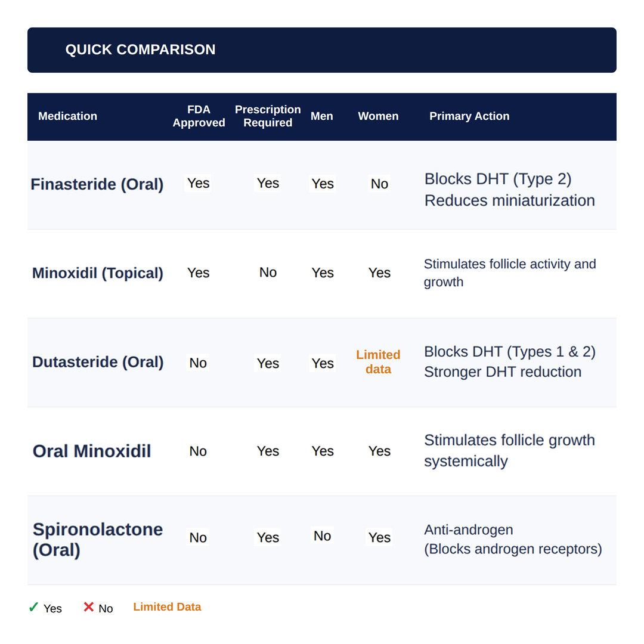Image resolution: width=644 pixels, height=644 pixels.
Task: Select the FDA Approved column header
Action: 199,116
